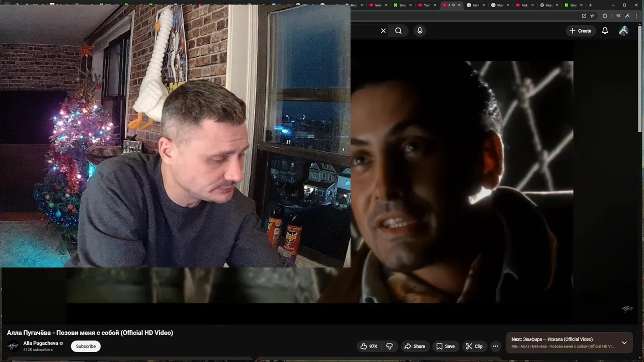Open Chrome three-dot menu
The width and height of the screenshot is (644, 362).
point(636,16)
